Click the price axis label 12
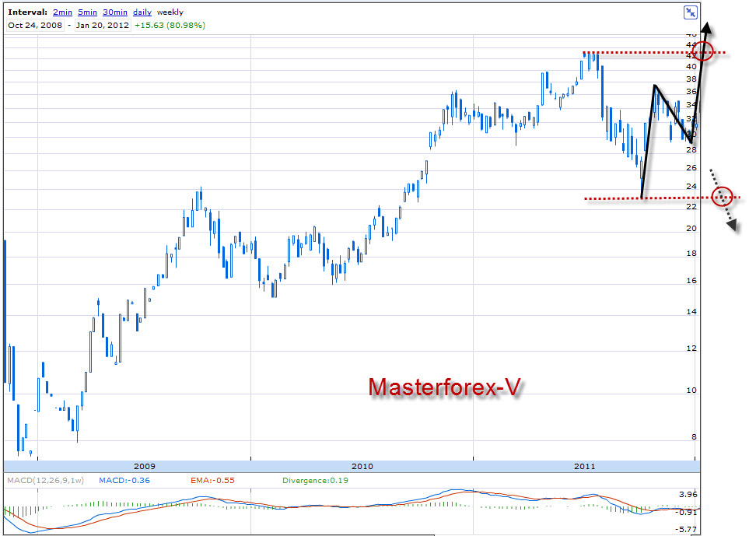The width and height of the screenshot is (756, 536). tap(691, 349)
